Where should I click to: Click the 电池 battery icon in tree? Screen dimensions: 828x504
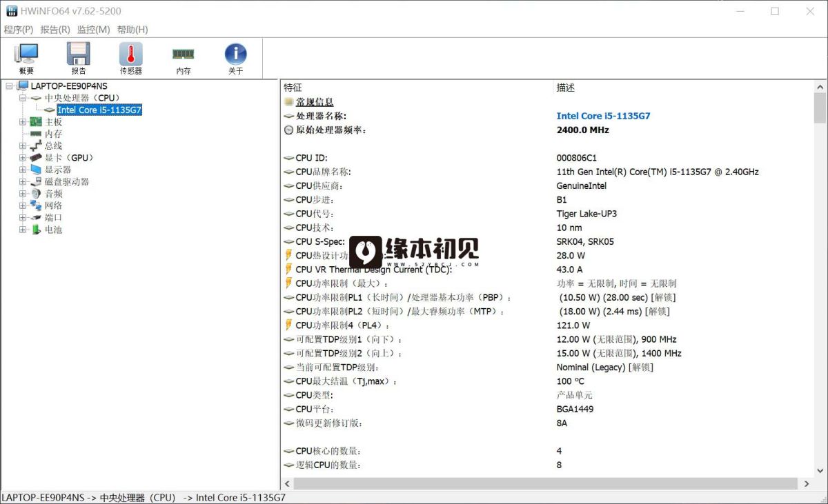pos(36,230)
